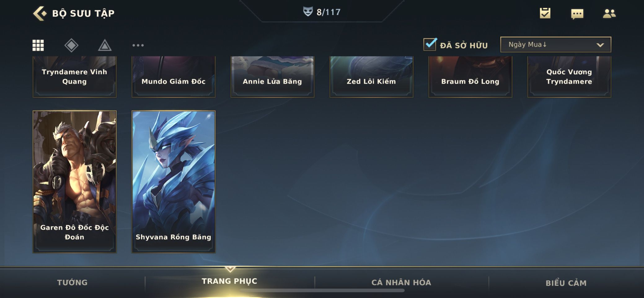Screen dimensions: 644x298
Task: Switch to the CÁ NHÂN HÓA tab
Action: [x=401, y=282]
